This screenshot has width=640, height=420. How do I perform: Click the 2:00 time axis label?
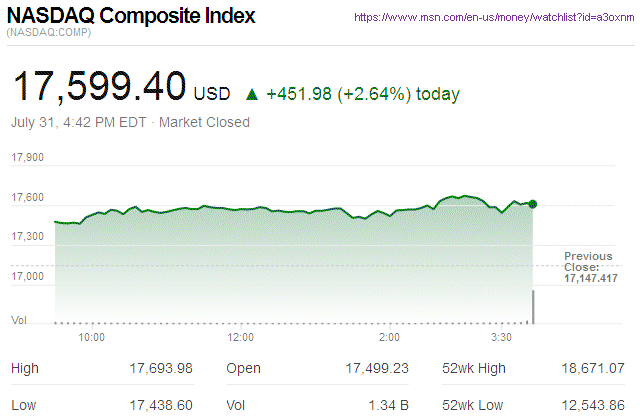tap(389, 337)
